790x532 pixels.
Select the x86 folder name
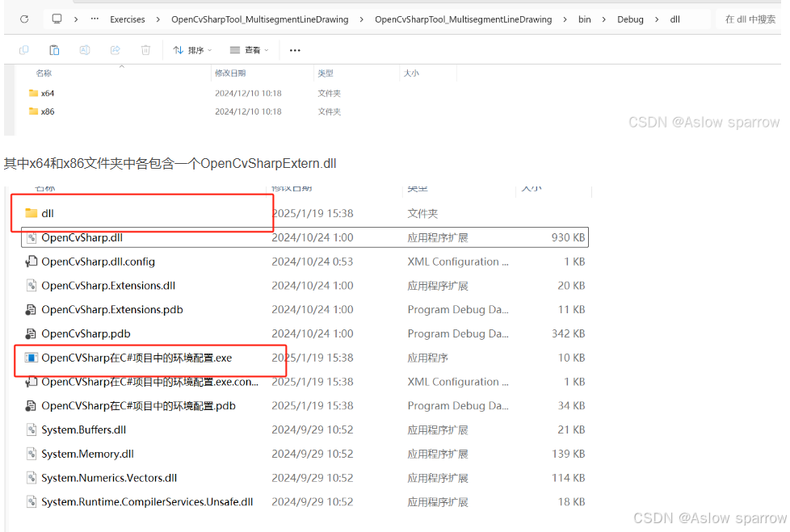(x=48, y=111)
